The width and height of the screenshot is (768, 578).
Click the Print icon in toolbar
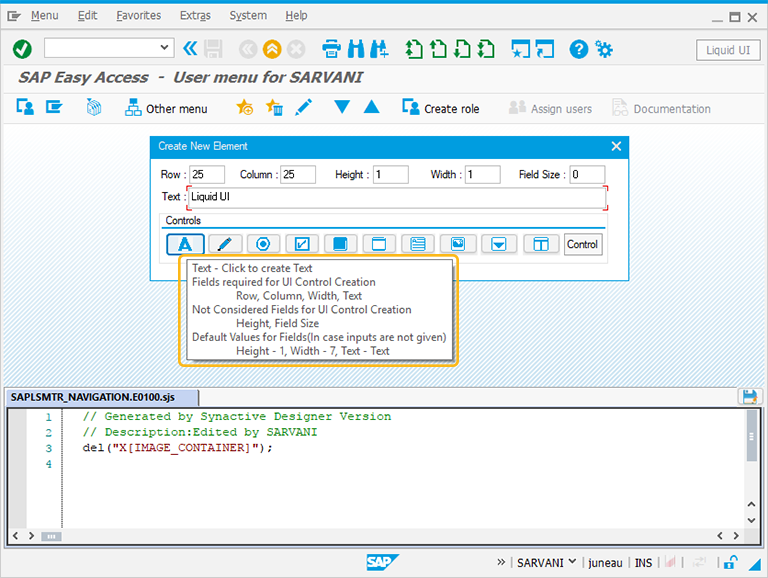332,49
